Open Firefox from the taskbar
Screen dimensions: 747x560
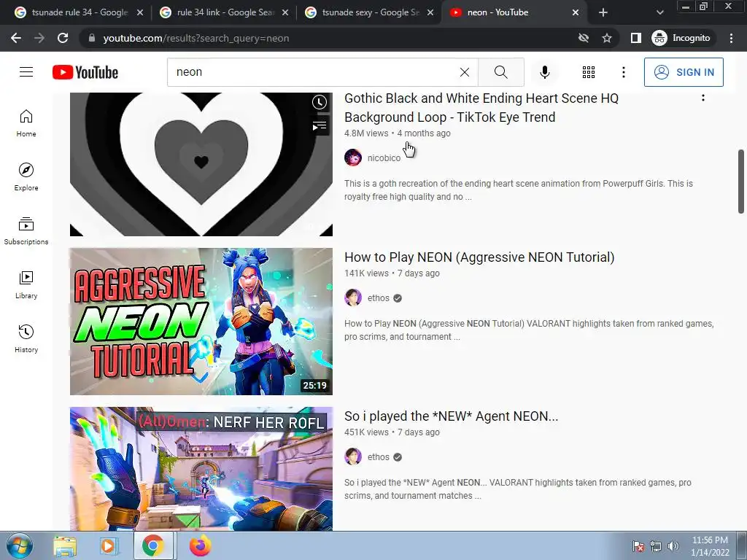tap(200, 546)
